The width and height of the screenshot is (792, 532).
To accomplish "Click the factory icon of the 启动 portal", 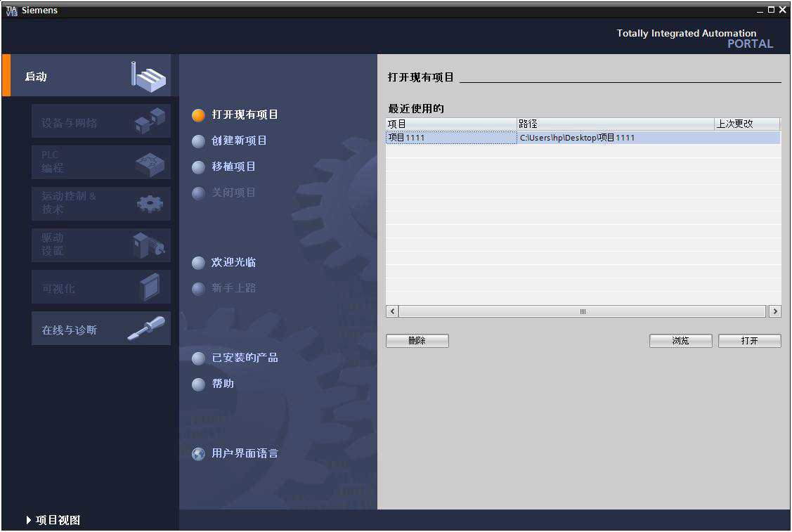I will (x=148, y=77).
